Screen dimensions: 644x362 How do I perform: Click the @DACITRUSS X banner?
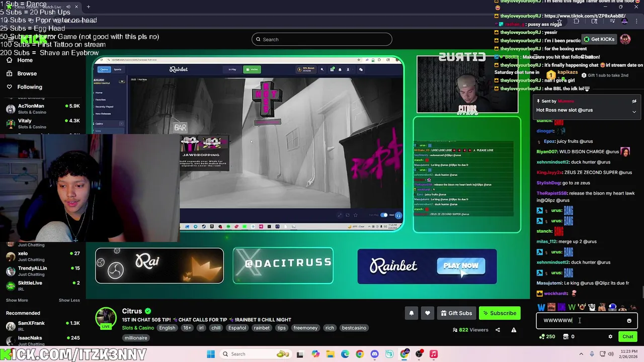283,265
